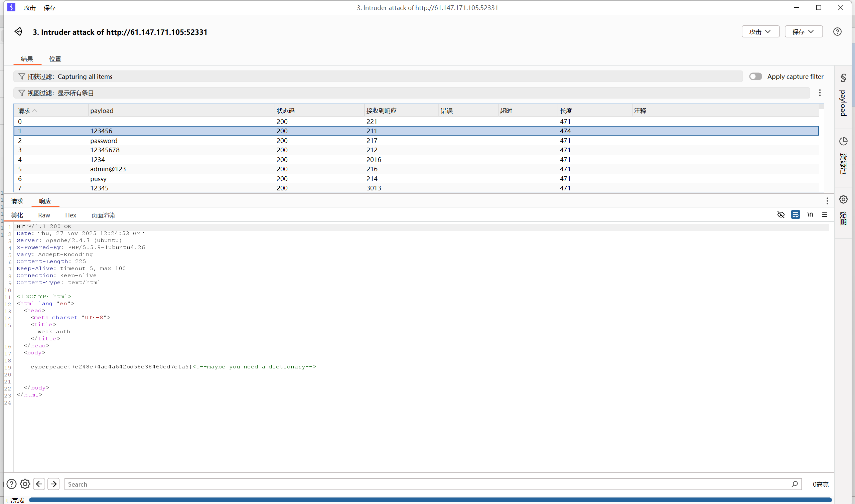This screenshot has height=504, width=855.
Task: Toggle Apply capture filter switch
Action: click(755, 76)
